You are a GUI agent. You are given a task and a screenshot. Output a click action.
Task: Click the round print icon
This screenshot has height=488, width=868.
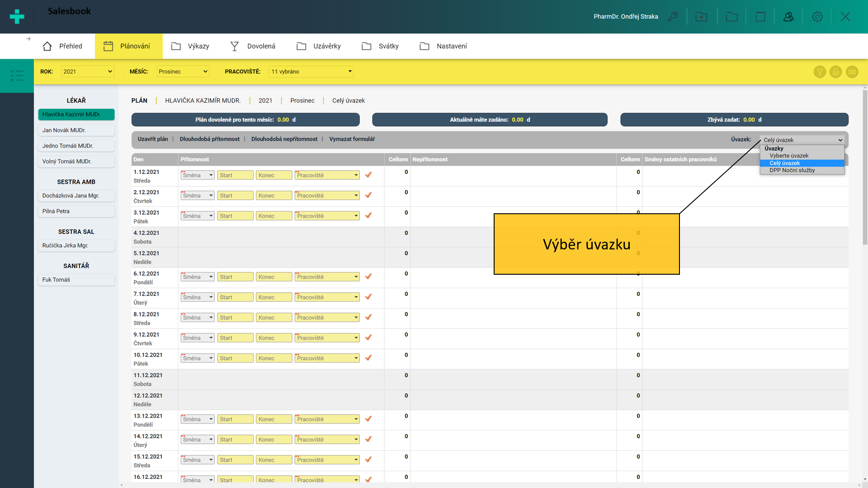pos(835,72)
